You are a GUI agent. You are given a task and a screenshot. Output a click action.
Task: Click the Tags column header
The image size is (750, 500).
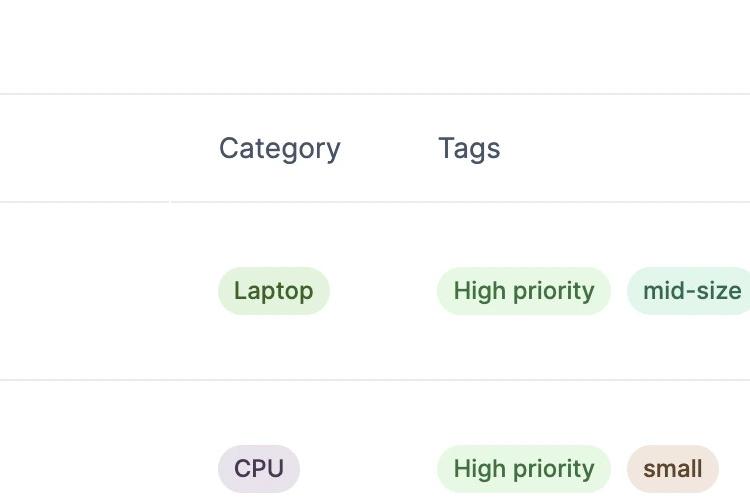469,149
